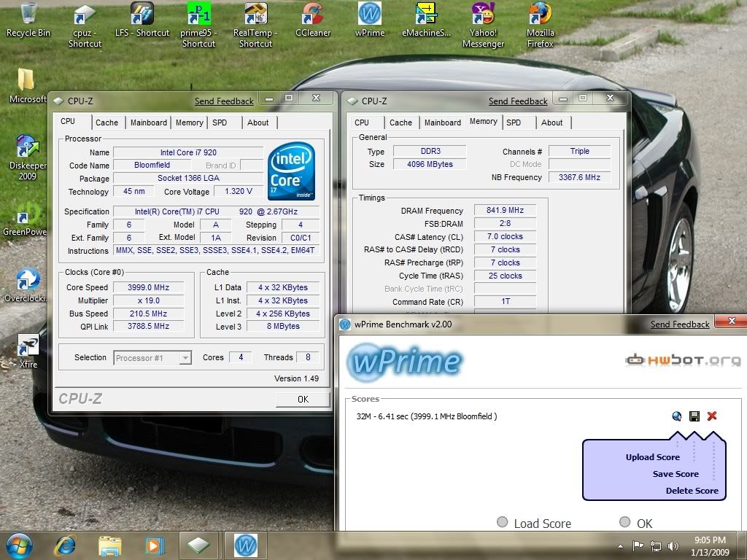747x560 pixels.
Task: Show hidden tray icons arrow
Action: click(x=620, y=546)
